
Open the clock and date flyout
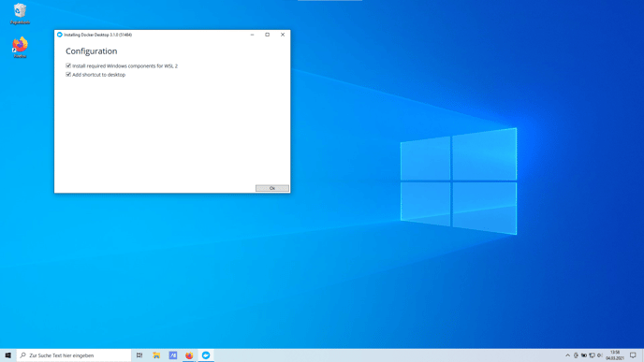(x=615, y=355)
